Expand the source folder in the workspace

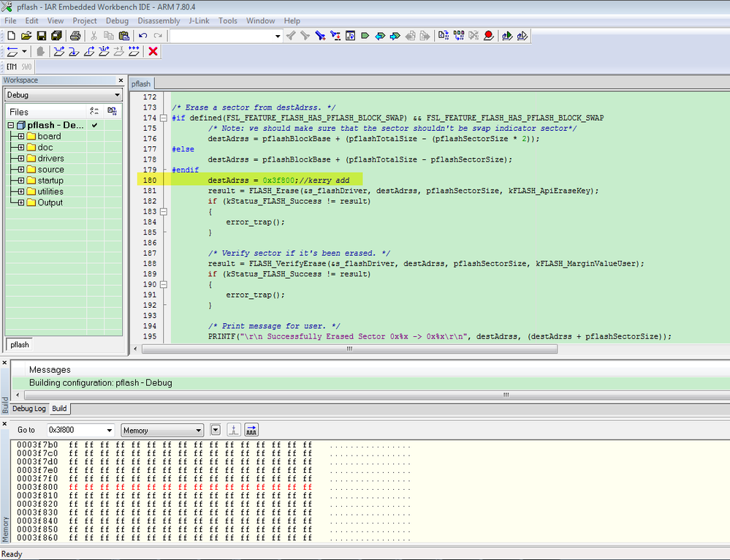pos(21,170)
